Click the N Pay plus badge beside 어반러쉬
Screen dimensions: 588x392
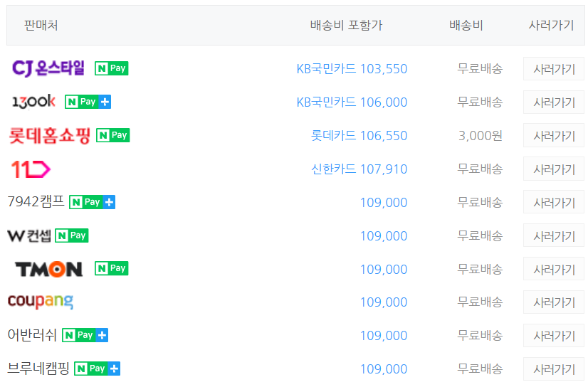pyautogui.click(x=85, y=335)
